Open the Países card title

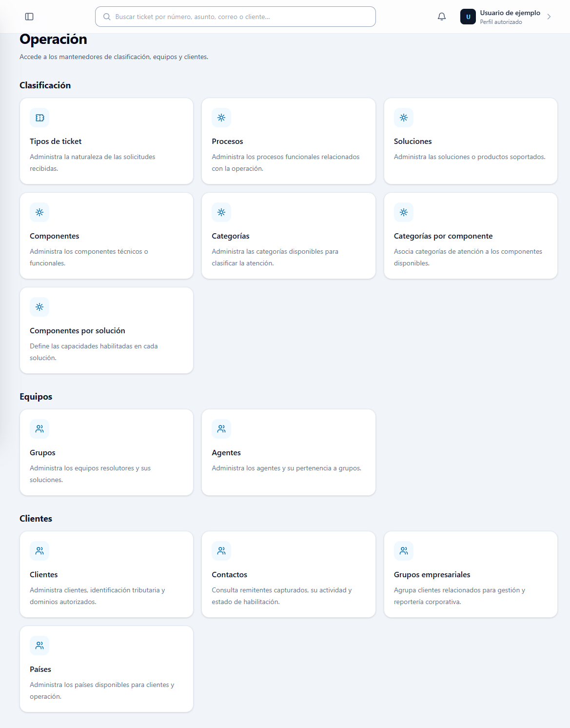click(x=40, y=669)
